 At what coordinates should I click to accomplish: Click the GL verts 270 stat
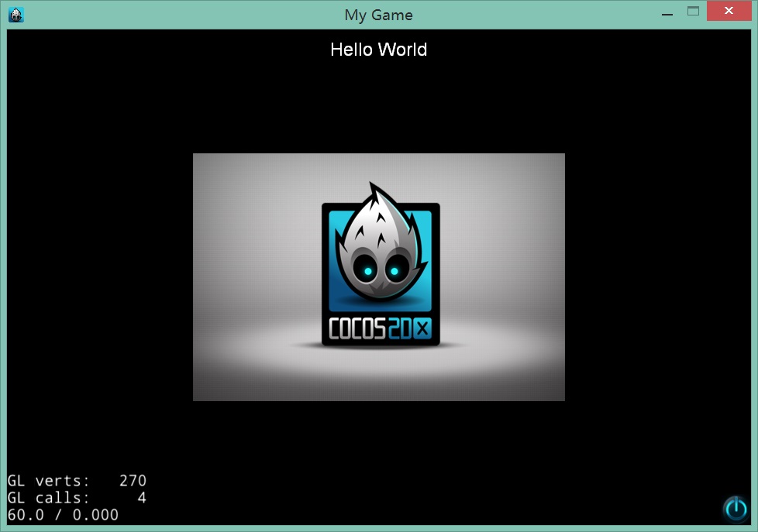coord(77,480)
